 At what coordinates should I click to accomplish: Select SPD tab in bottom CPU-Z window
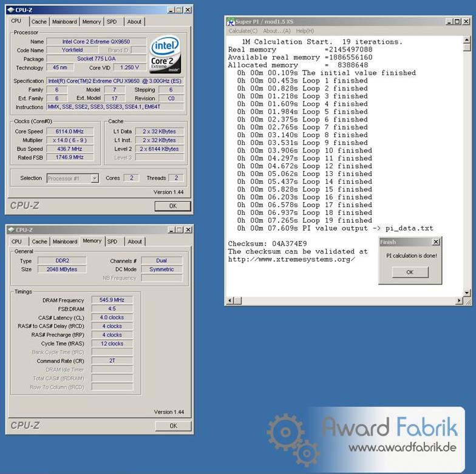pyautogui.click(x=112, y=242)
